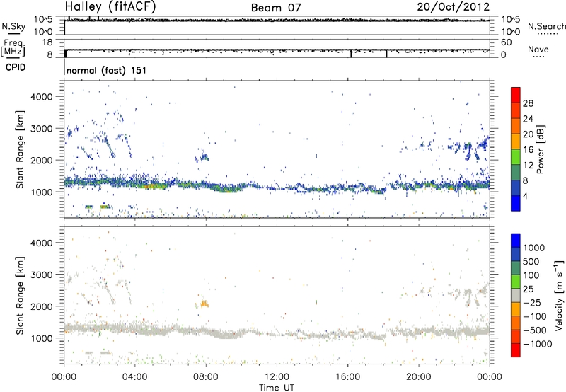The image size is (566, 392).
Task: Click the "18" frequency axis tick label
Action: coord(47,42)
